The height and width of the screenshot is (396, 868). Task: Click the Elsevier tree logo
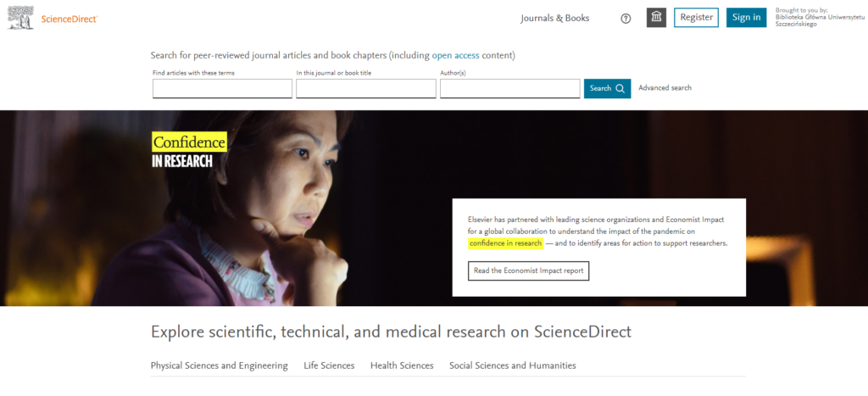20,18
